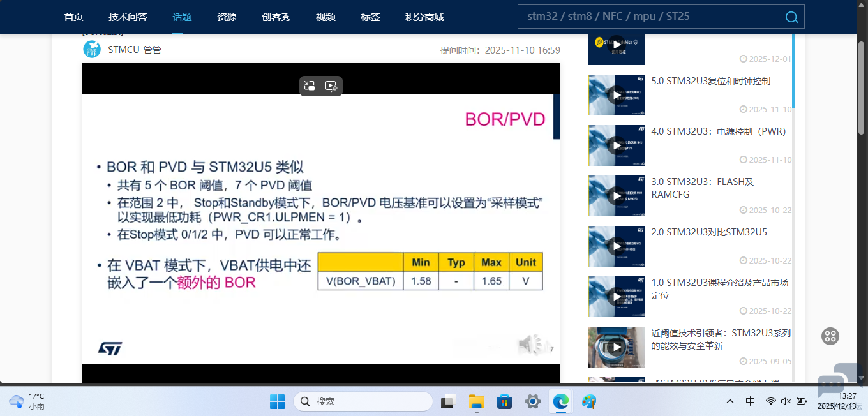
Task: Click the ST logo on the slide
Action: pos(110,348)
